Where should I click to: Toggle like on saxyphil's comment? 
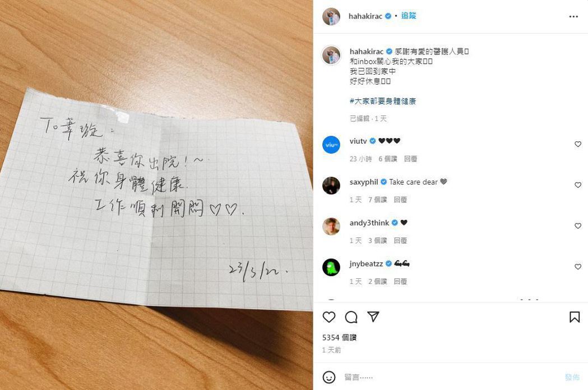pyautogui.click(x=578, y=185)
